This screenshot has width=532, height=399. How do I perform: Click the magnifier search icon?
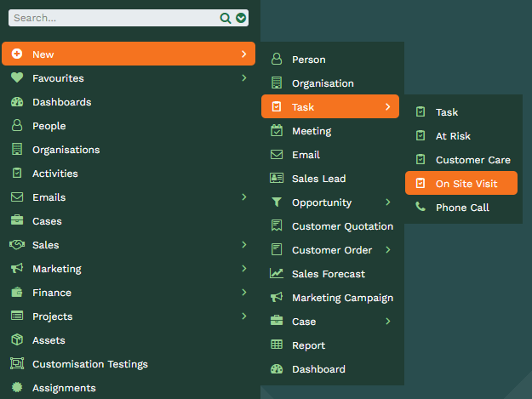pyautogui.click(x=226, y=18)
